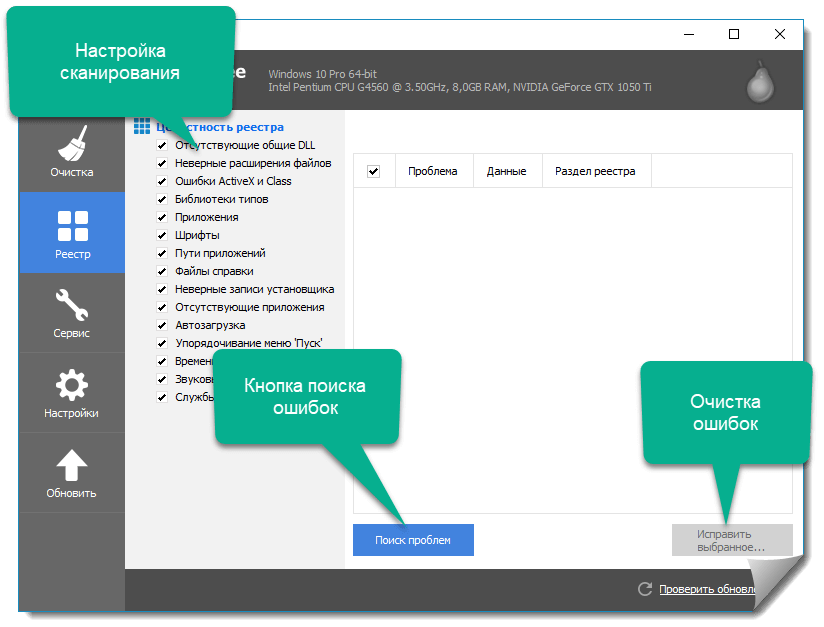Click the Целостность реестра grid icon
824x627 pixels.
click(x=142, y=127)
